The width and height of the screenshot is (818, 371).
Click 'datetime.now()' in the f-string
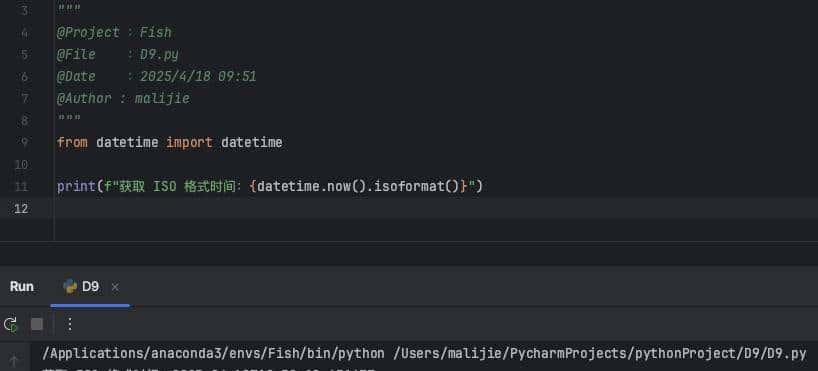tap(312, 186)
